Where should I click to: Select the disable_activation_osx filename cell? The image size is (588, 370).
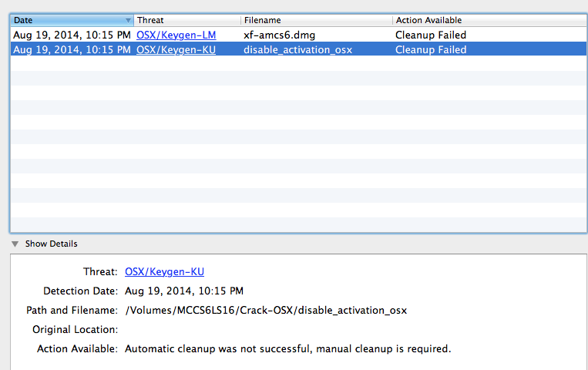click(x=297, y=49)
